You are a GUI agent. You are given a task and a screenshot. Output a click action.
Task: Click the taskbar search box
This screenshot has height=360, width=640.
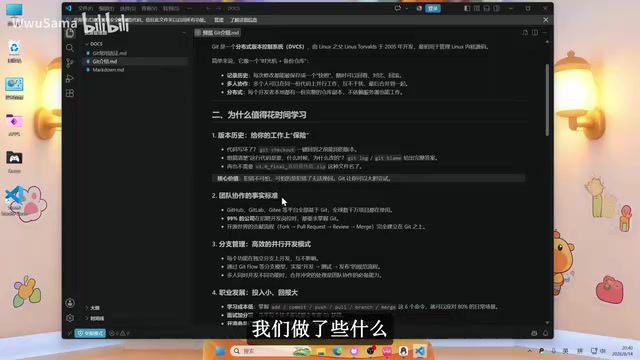coord(270,351)
